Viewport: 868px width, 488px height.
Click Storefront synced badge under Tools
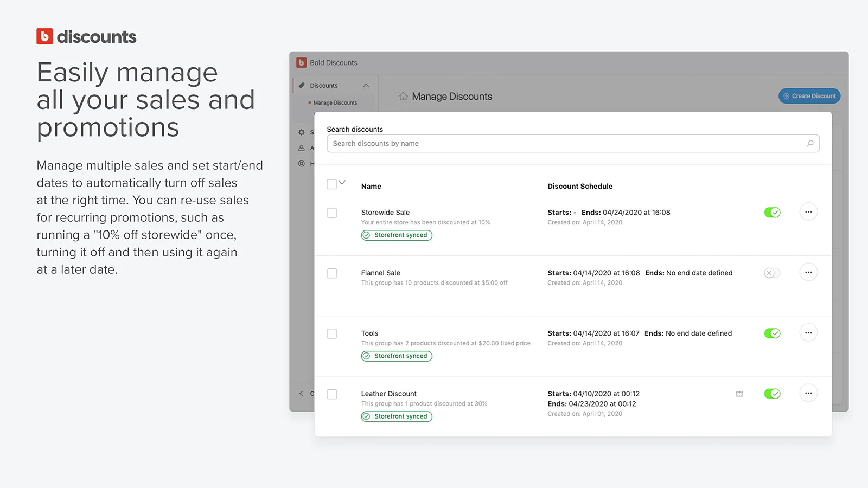coord(397,356)
